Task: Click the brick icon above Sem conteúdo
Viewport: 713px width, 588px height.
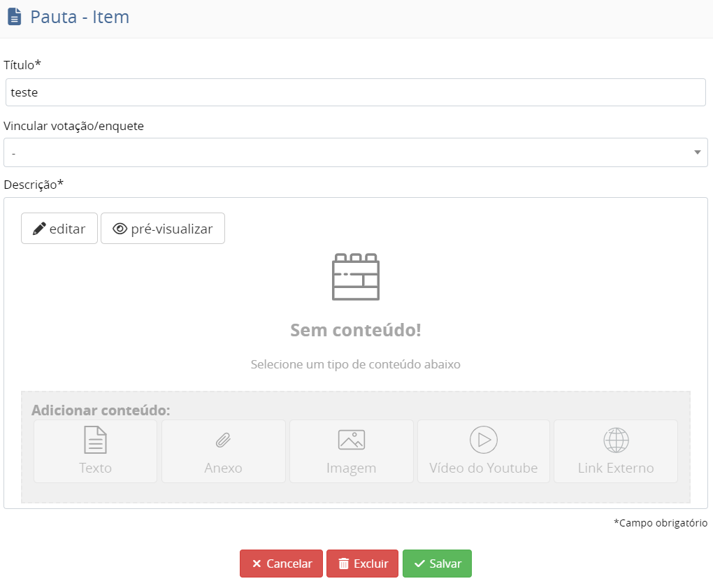Action: click(355, 277)
